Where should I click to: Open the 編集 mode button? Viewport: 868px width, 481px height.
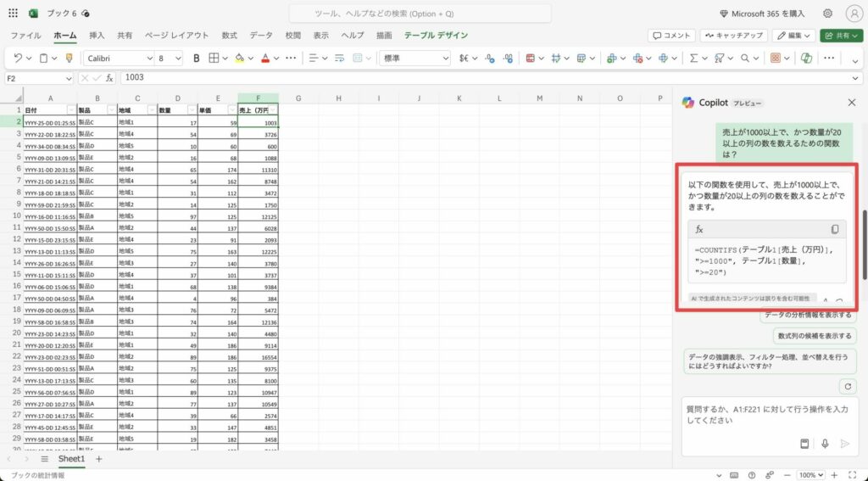[x=793, y=36]
